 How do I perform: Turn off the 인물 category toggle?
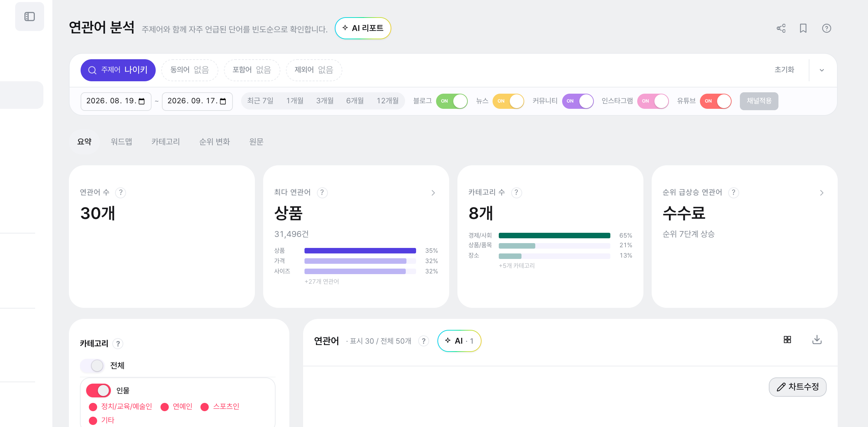[x=99, y=390]
